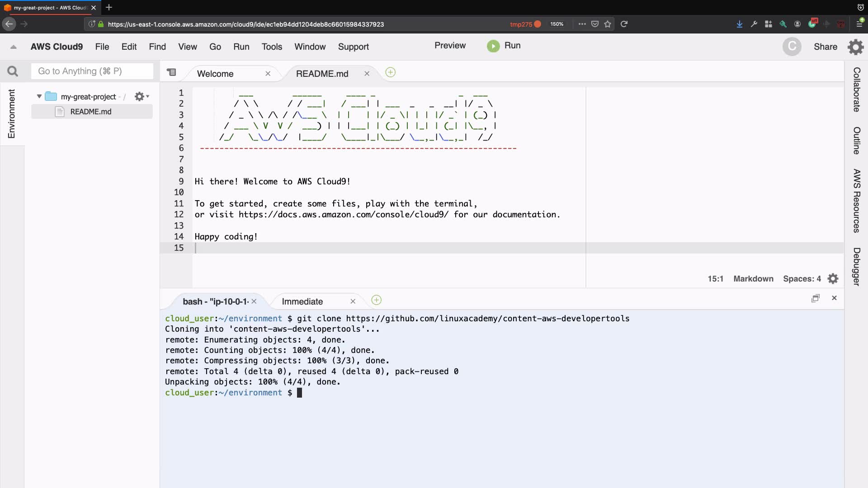Click the Preview button
Screen dimensions: 868x488
pyautogui.click(x=449, y=46)
